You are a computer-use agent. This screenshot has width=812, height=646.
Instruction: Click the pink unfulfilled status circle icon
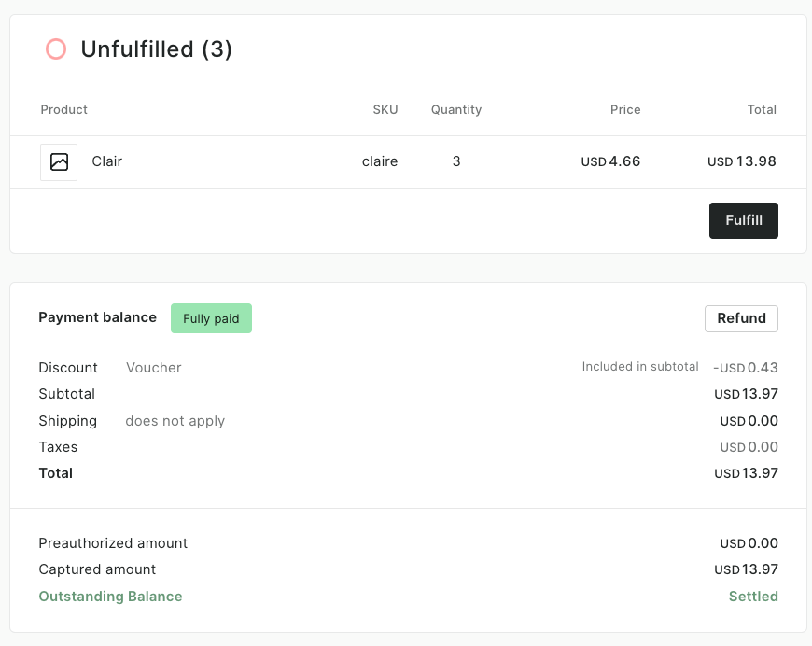pos(55,49)
